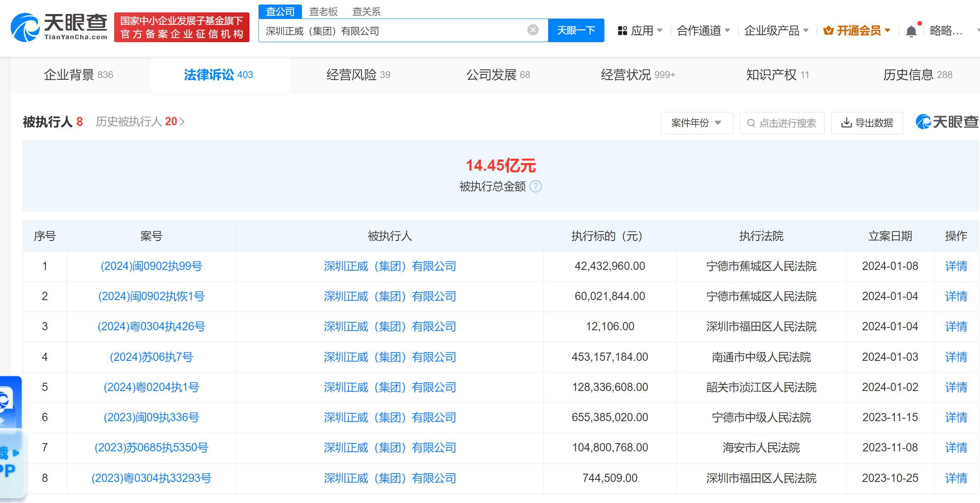This screenshot has width=980, height=503.
Task: Open case (2023)苏0685执5350号
Action: [x=151, y=448]
